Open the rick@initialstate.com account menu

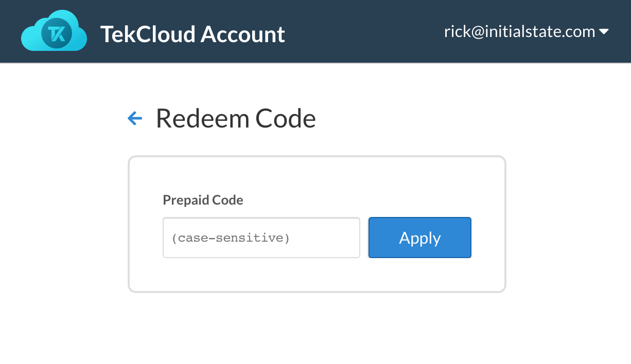[520, 32]
